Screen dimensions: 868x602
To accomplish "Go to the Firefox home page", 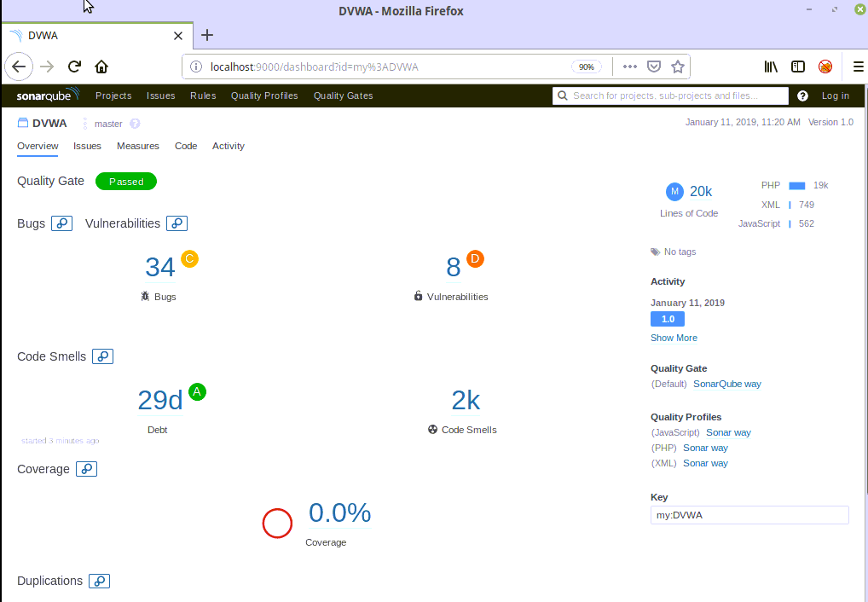I will tap(101, 67).
